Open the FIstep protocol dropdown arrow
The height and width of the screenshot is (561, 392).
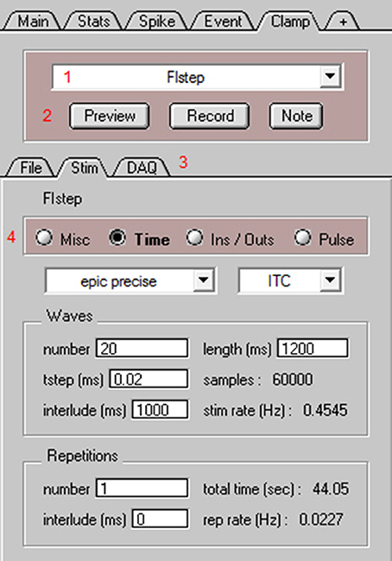pyautogui.click(x=330, y=76)
